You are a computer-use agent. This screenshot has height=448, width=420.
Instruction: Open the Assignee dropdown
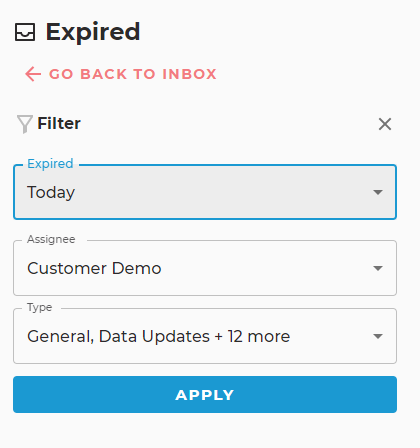[x=205, y=268]
